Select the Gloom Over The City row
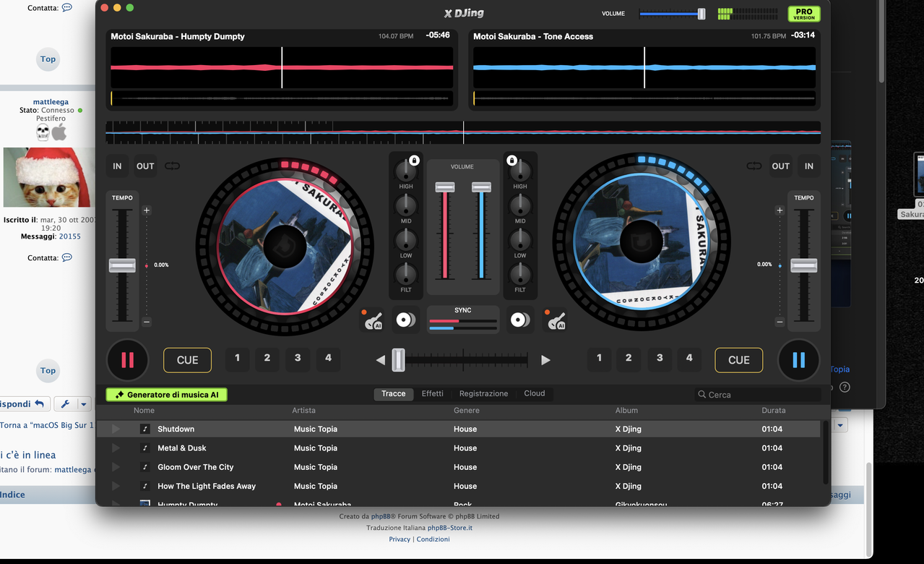 tap(459, 467)
